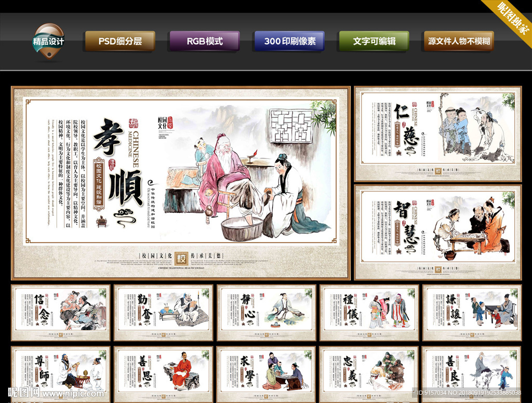
Task: Select the 求學 poster thumbnail
Action: [x=267, y=374]
